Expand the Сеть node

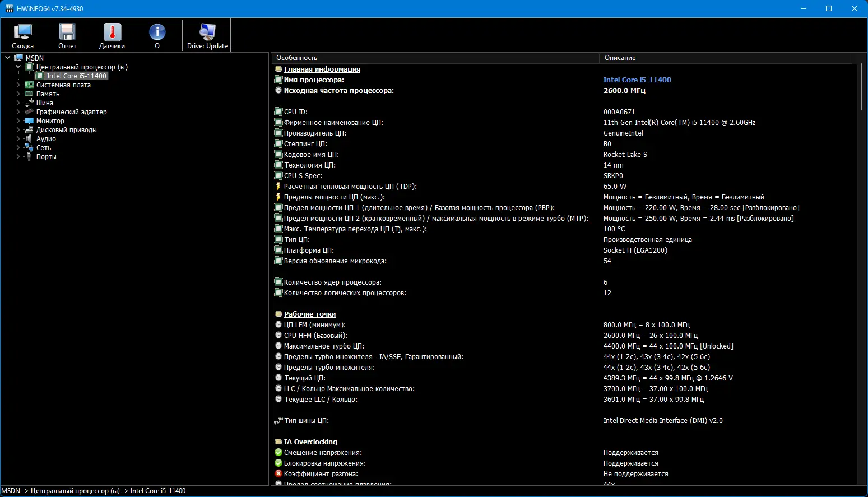click(18, 147)
